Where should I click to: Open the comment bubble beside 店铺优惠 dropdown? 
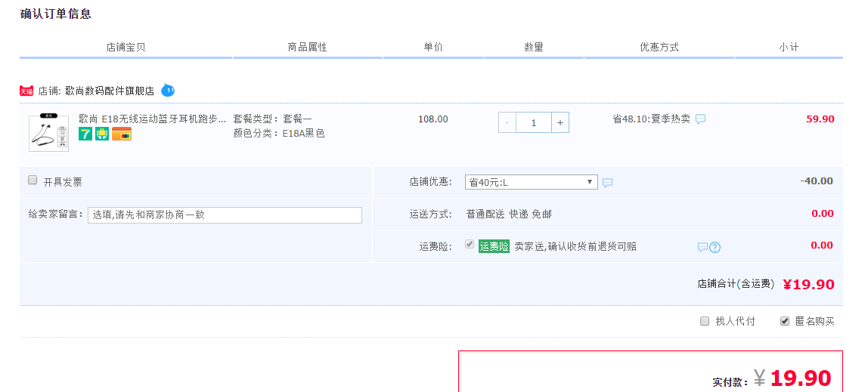point(607,183)
